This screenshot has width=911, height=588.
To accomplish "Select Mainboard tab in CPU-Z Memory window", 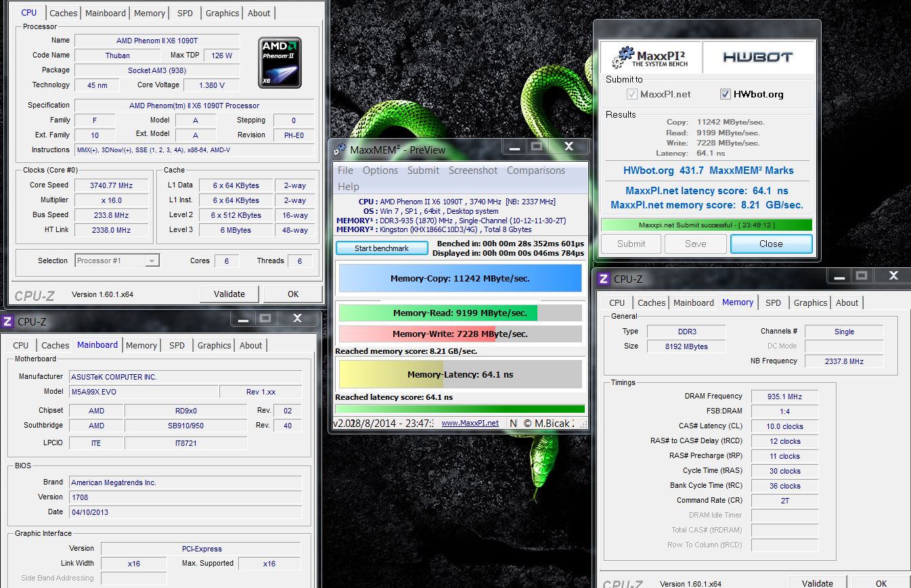I will coord(694,302).
